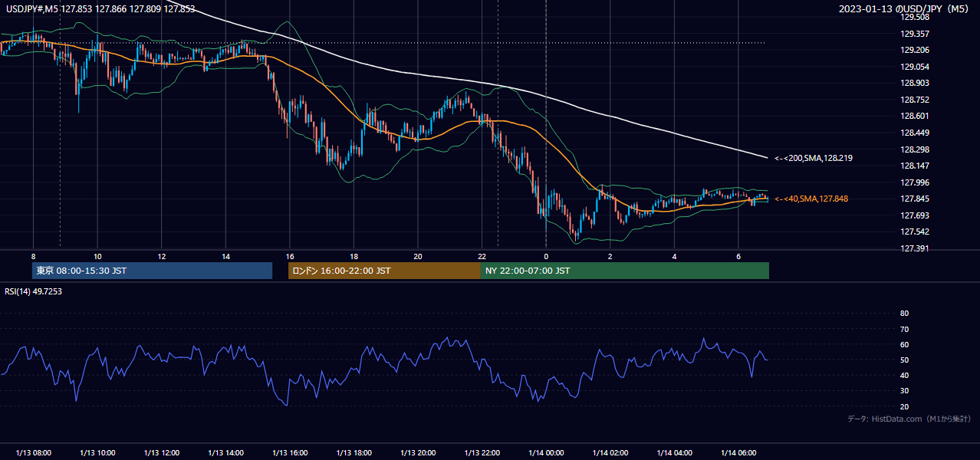Click RSI scale value 50
980x460 pixels.
tap(904, 360)
